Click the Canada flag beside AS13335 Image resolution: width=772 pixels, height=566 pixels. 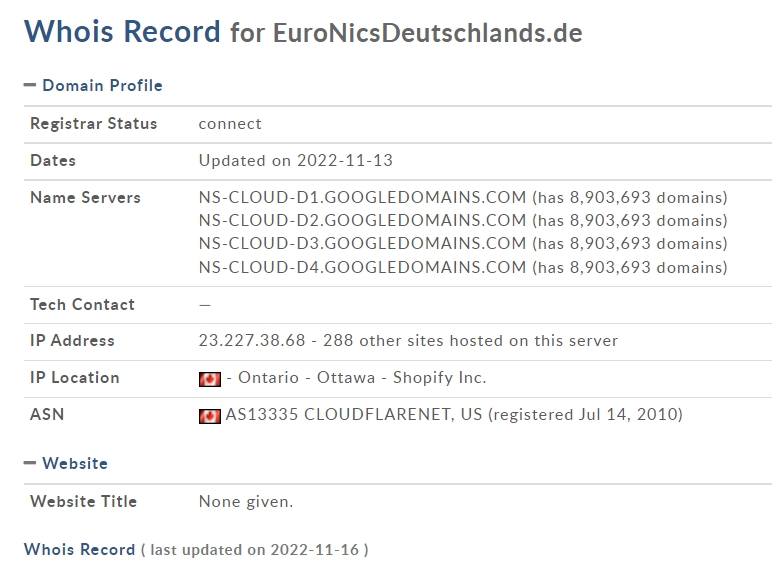(x=210, y=416)
